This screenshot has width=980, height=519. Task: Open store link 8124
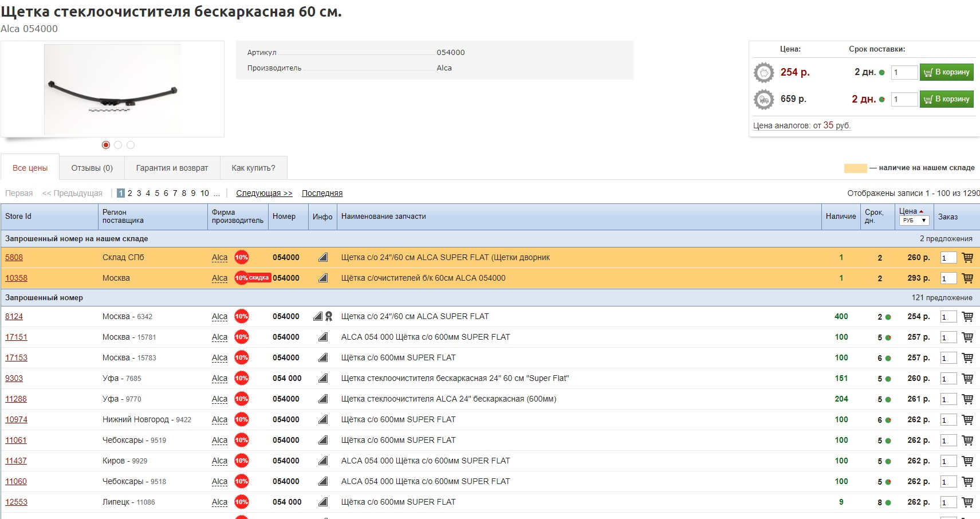pyautogui.click(x=14, y=316)
